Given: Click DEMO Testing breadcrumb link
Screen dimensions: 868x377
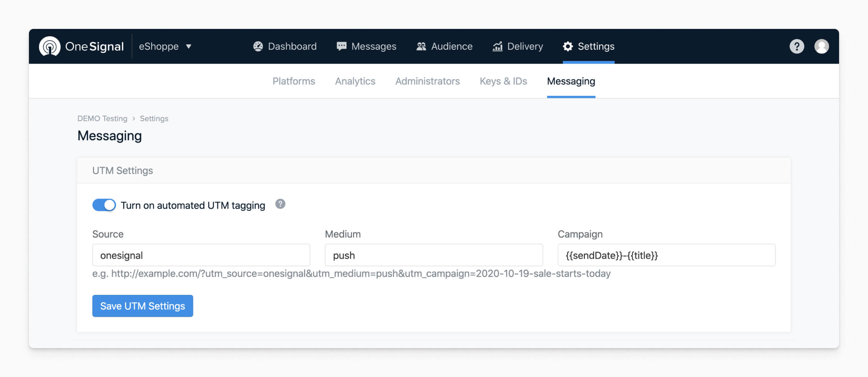Looking at the screenshot, I should pyautogui.click(x=102, y=118).
